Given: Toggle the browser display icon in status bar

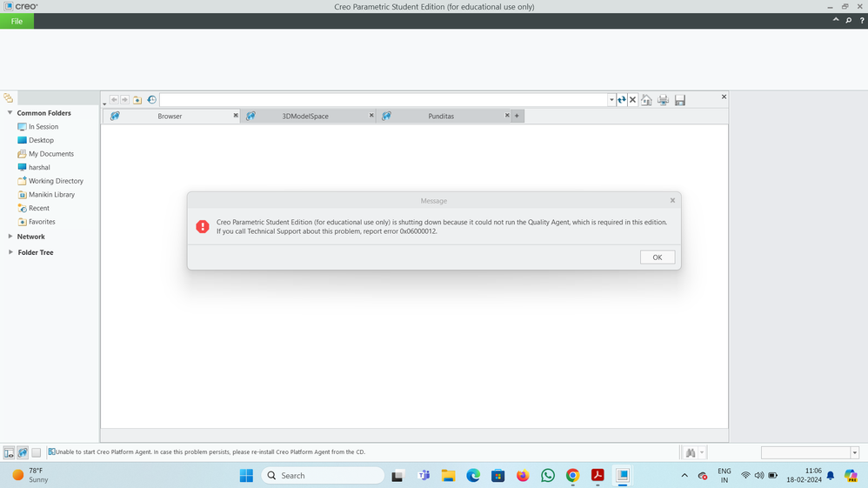Looking at the screenshot, I should pyautogui.click(x=23, y=452).
